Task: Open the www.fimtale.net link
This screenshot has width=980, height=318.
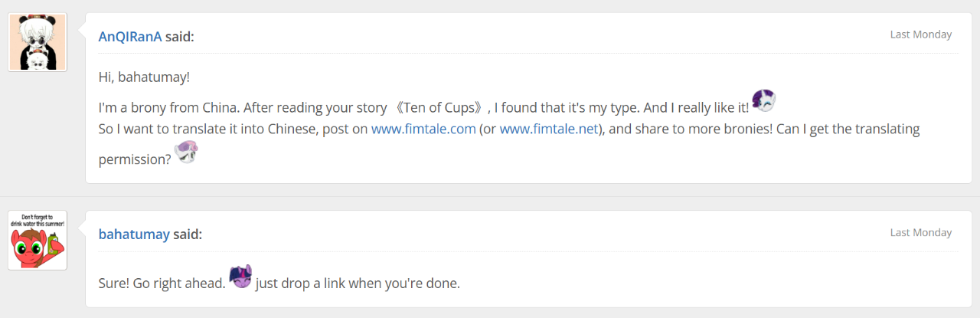Action: [x=548, y=129]
